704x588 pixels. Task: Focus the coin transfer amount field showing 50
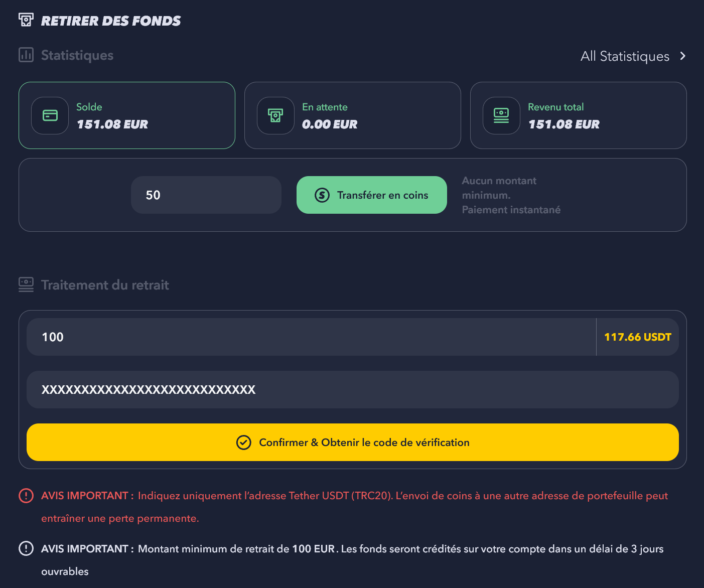(206, 195)
